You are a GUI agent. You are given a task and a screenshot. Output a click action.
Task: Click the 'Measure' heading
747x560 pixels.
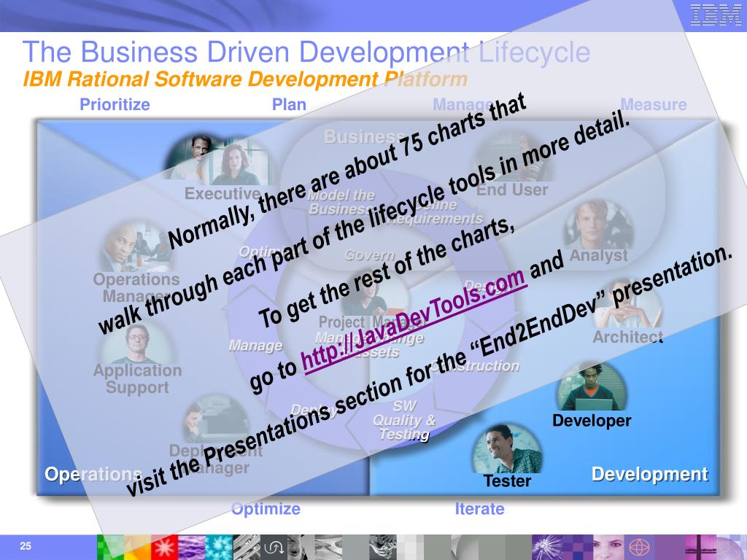pyautogui.click(x=653, y=104)
